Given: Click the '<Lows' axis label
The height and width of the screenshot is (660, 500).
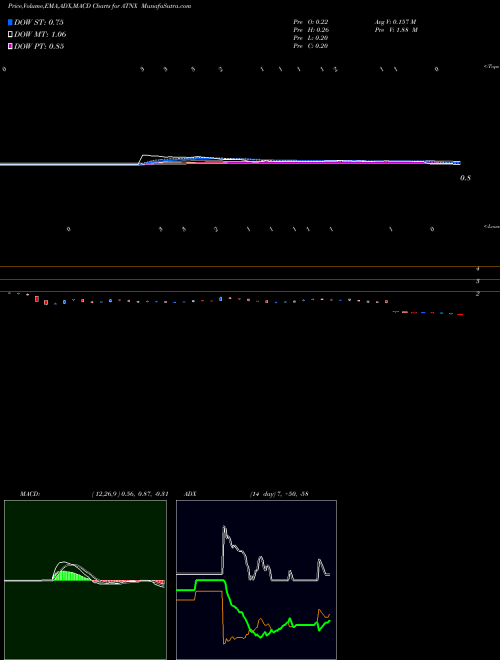Looking at the screenshot, I should (x=491, y=226).
